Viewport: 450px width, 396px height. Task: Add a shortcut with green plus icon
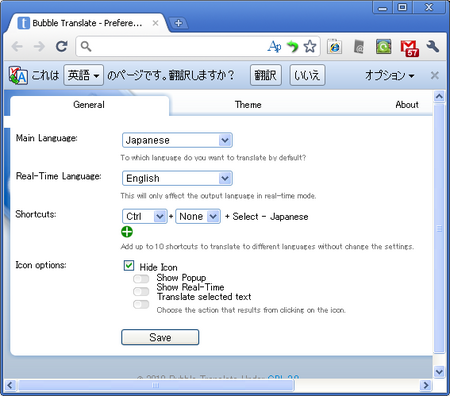click(127, 232)
